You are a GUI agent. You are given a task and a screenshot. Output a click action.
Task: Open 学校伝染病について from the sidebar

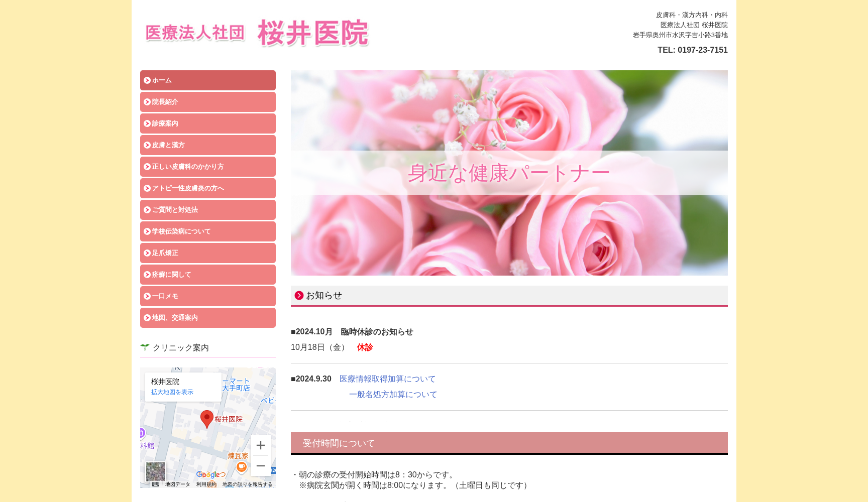coord(207,231)
